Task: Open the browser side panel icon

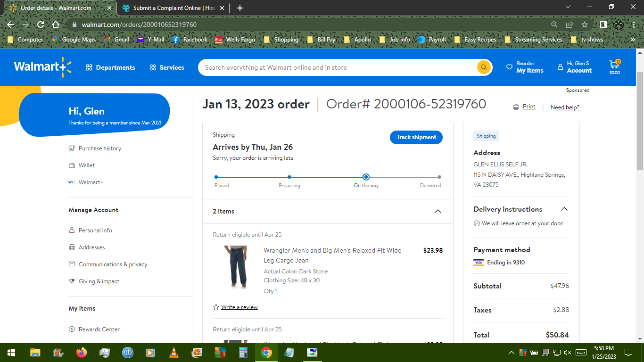Action: pyautogui.click(x=603, y=25)
